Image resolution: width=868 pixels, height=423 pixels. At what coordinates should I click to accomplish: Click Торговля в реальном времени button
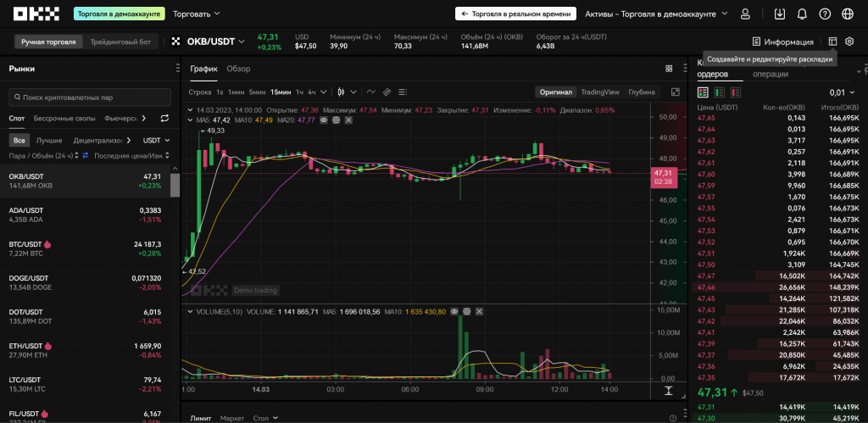pyautogui.click(x=515, y=14)
